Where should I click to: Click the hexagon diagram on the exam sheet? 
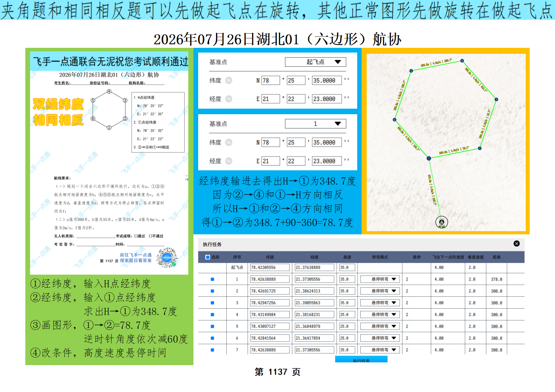click(109, 109)
